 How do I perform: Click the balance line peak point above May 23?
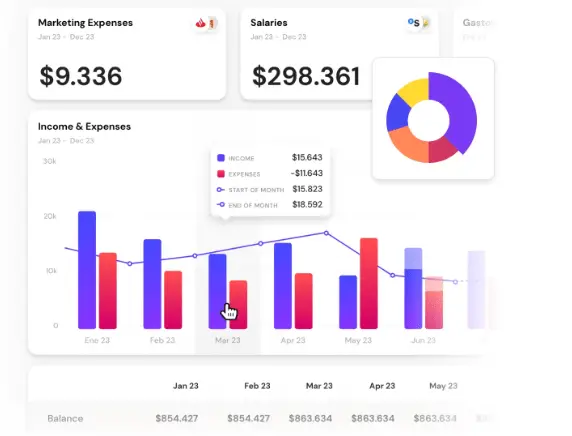point(326,233)
